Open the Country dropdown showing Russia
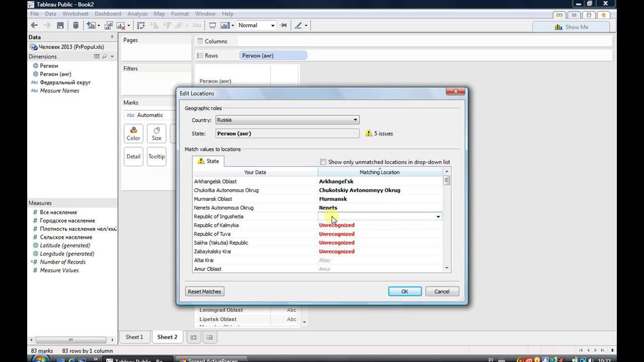Viewport: 644px width, 362px height. click(x=287, y=120)
